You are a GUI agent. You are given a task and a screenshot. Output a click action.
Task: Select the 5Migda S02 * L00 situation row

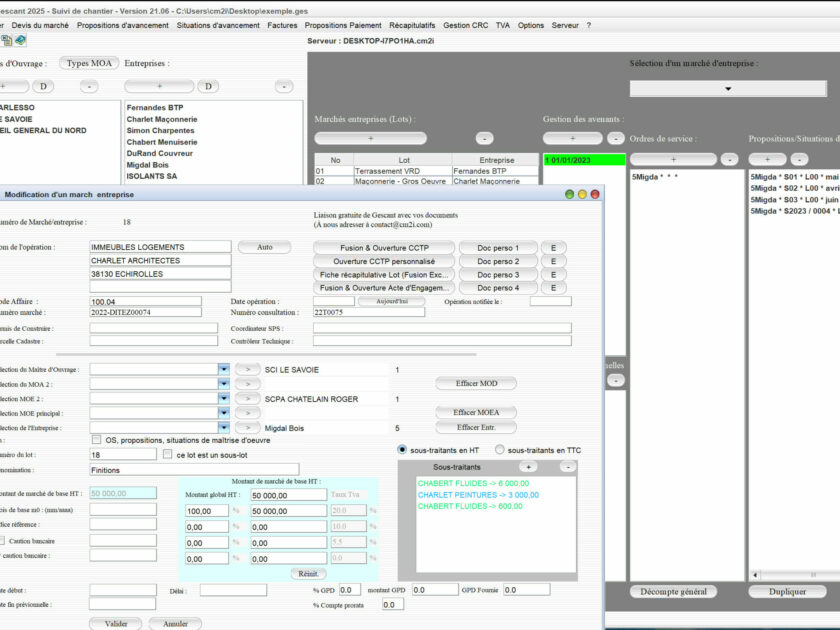click(x=794, y=188)
